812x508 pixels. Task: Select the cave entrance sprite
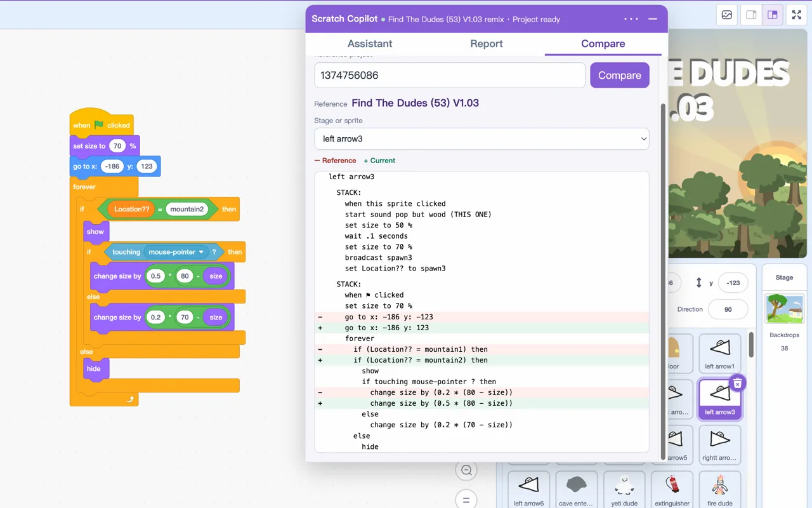pos(576,490)
